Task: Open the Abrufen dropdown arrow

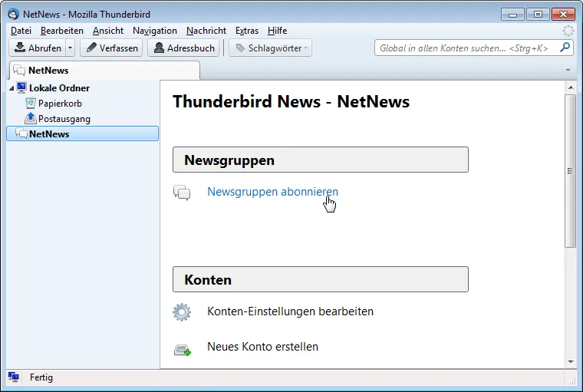Action: (x=71, y=48)
